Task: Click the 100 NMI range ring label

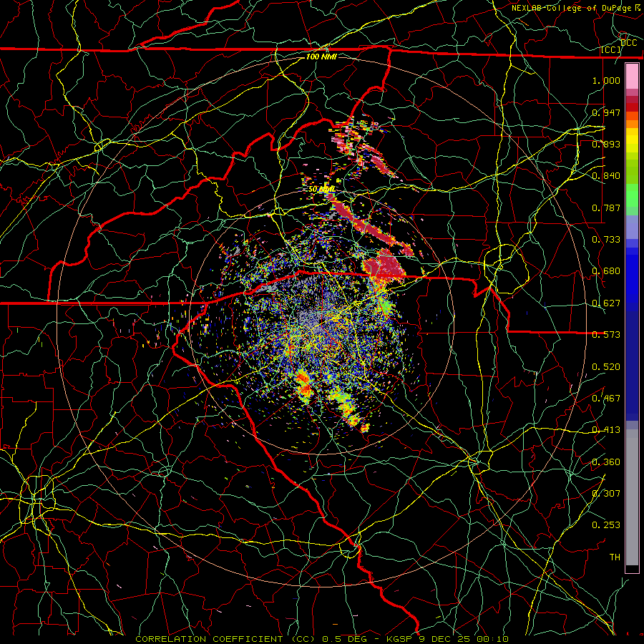Action: [x=321, y=57]
